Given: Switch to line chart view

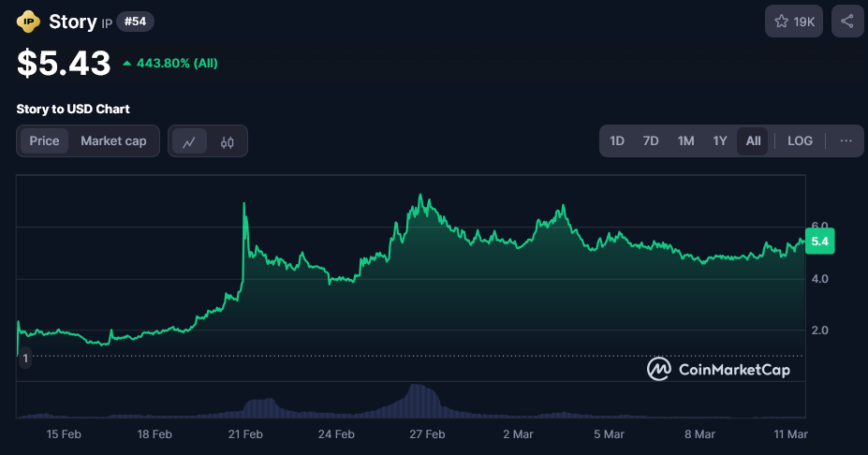Looking at the screenshot, I should pos(189,141).
